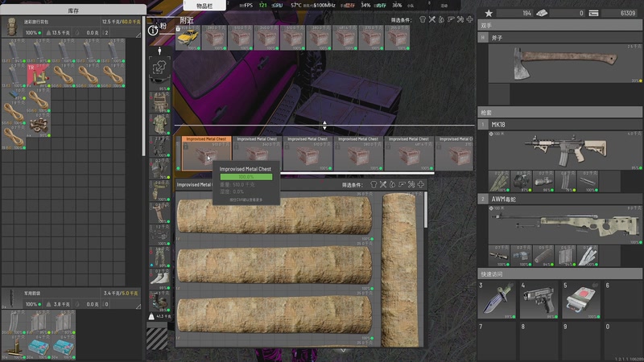Viewport: 644px width, 362px height.
Task: Toggle the medical cross filter in chest panel
Action: (x=421, y=185)
